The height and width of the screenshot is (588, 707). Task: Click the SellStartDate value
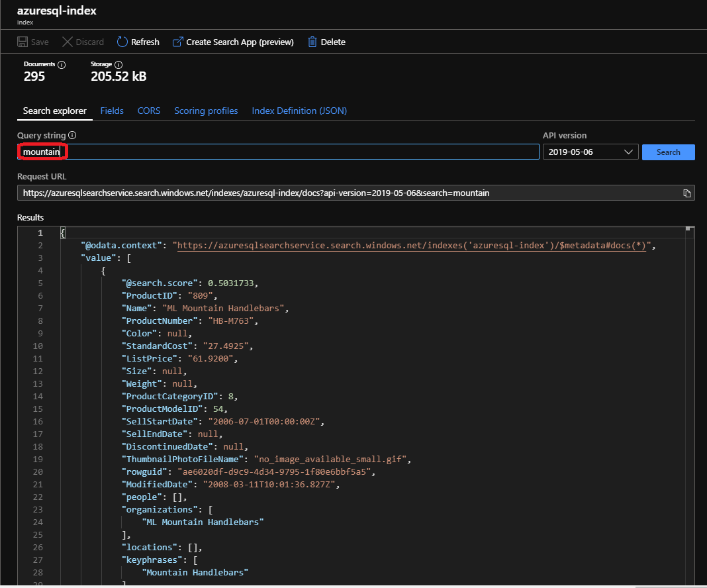(x=264, y=422)
